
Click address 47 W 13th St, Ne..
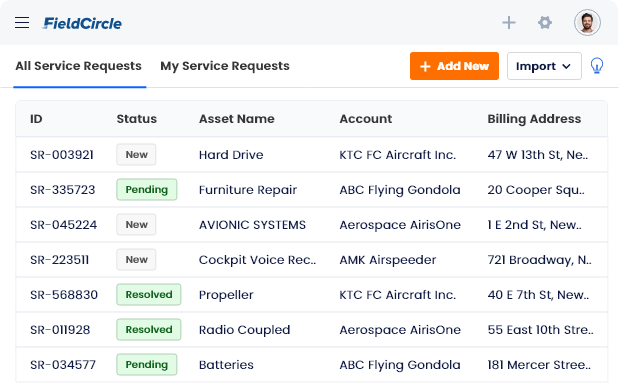coord(538,155)
